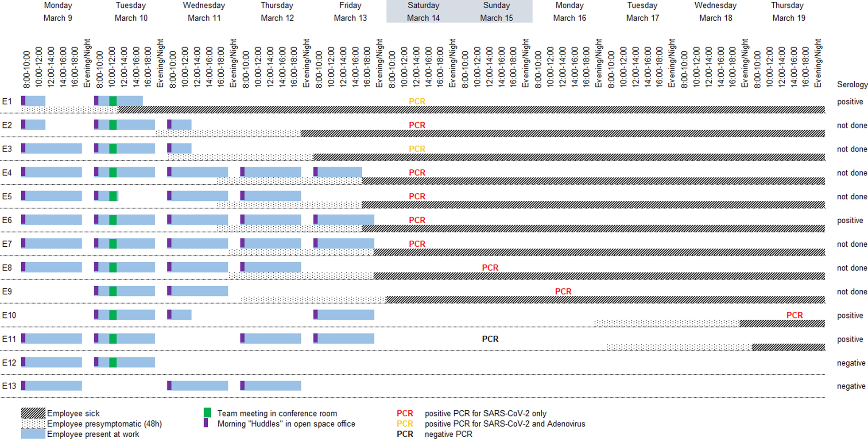The width and height of the screenshot is (868, 439).
Task: Select the E1 row label
Action: [7, 101]
